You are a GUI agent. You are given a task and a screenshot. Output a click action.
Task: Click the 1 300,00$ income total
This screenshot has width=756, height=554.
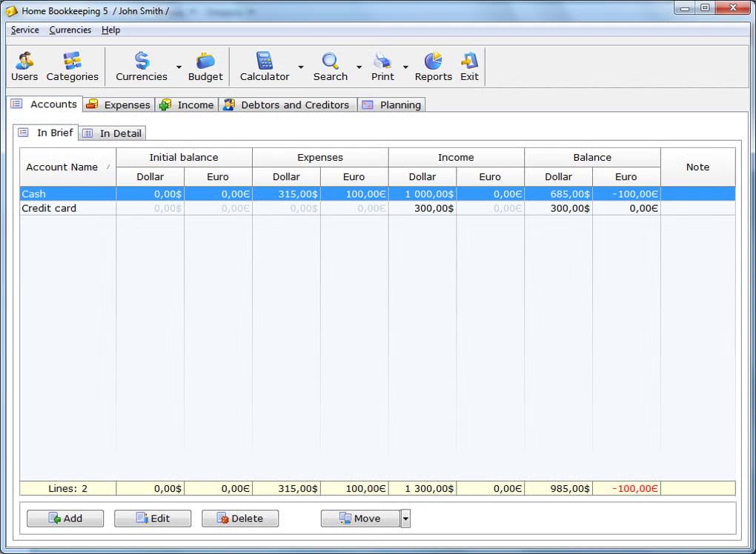pos(429,489)
